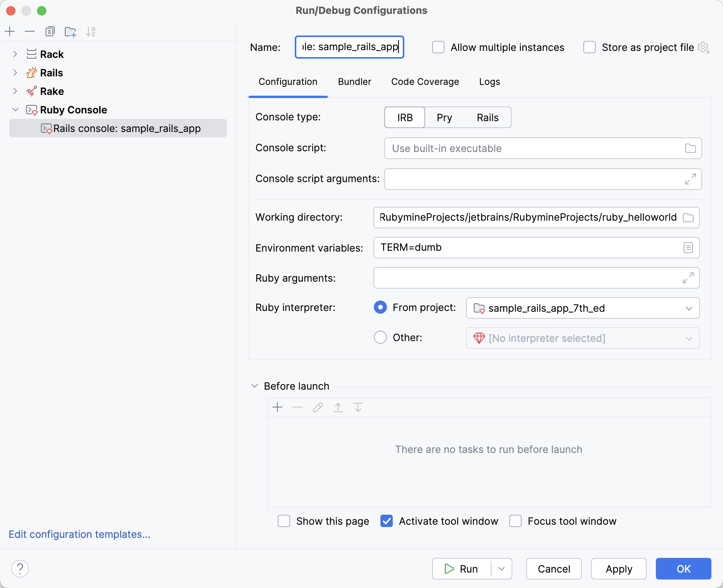The width and height of the screenshot is (723, 588).
Task: Click the Add New Configuration plus icon
Action: pyautogui.click(x=10, y=31)
